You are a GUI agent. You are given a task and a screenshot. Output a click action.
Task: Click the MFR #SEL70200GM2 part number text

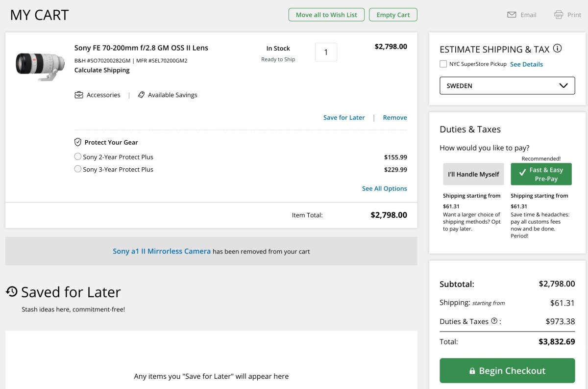162,61
